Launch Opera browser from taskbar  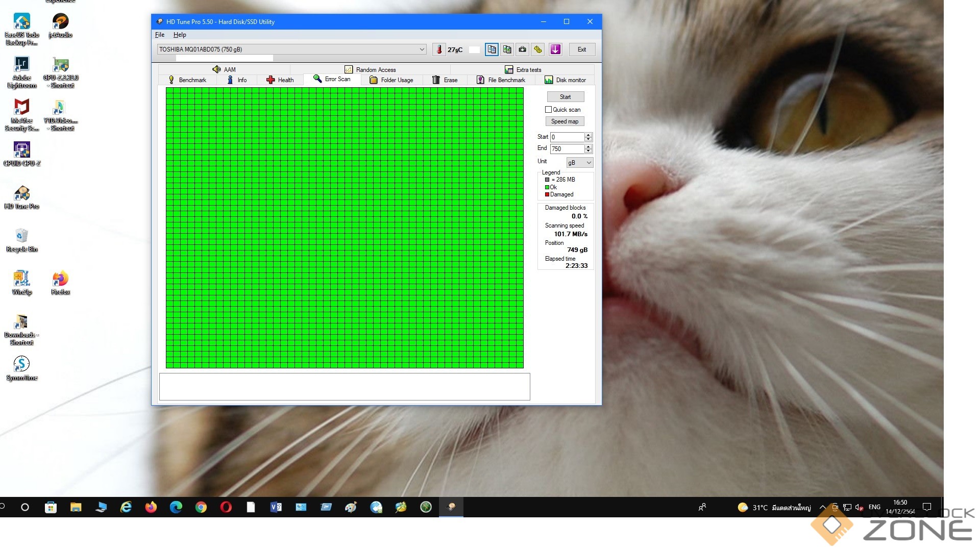pos(226,507)
